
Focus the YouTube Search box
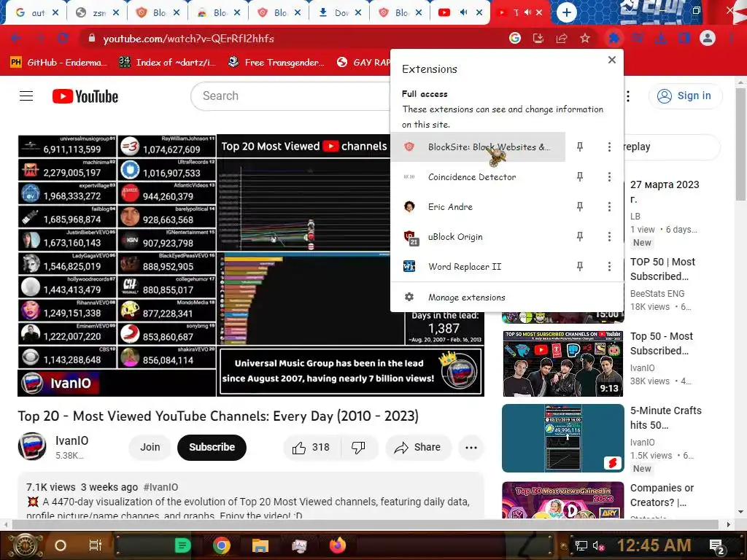[x=290, y=96]
